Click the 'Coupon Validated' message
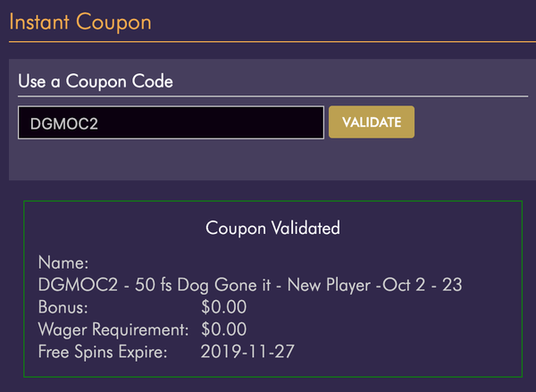Viewport: 536px width, 392px height. click(272, 228)
